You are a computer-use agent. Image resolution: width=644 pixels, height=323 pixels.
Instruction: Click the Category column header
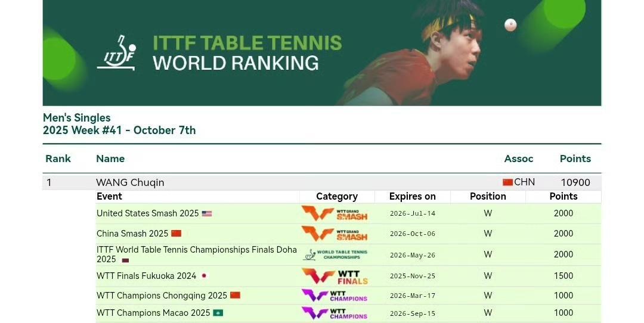[337, 197]
